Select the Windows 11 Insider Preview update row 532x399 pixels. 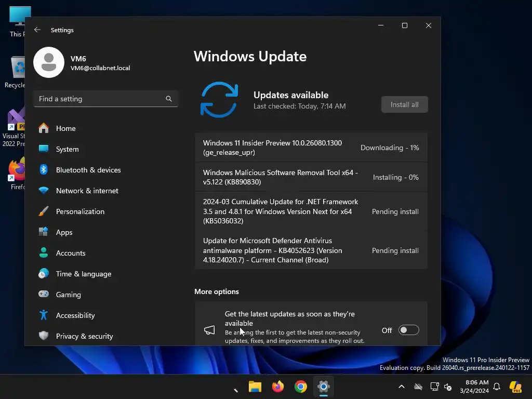click(311, 148)
